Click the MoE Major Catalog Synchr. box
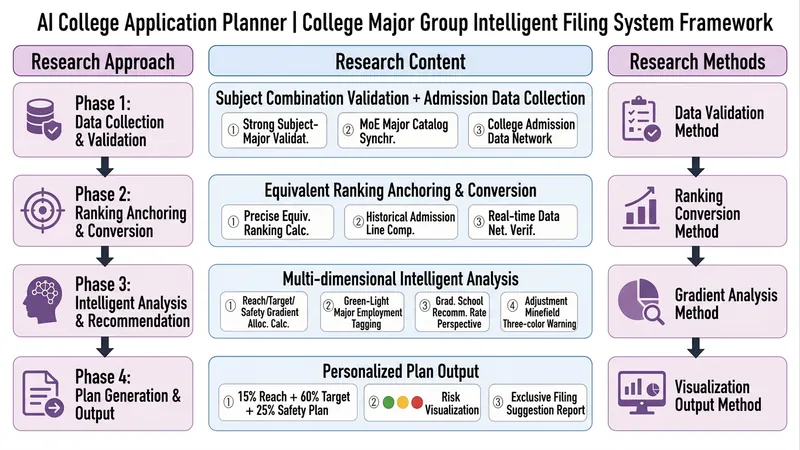This screenshot has width=800, height=450. [x=397, y=131]
